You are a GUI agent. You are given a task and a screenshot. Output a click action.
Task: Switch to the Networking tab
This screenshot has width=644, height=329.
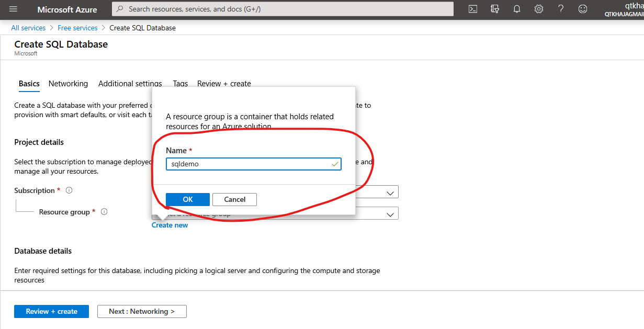(x=68, y=84)
